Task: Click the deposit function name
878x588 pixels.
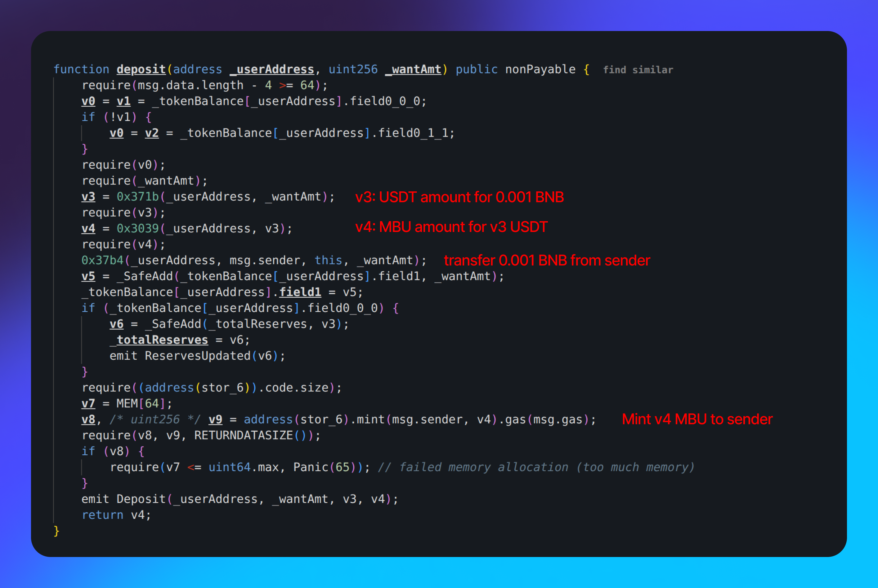Action: click(141, 69)
